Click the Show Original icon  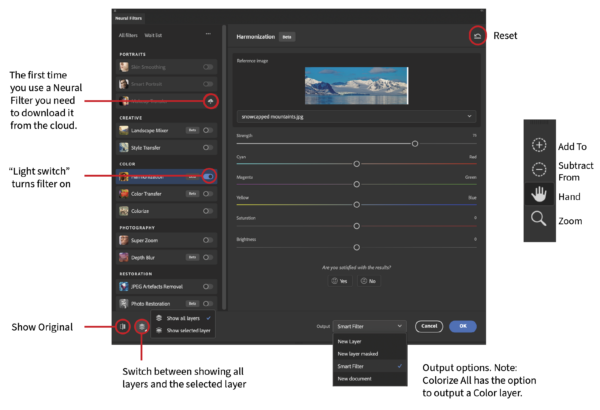[x=121, y=326]
